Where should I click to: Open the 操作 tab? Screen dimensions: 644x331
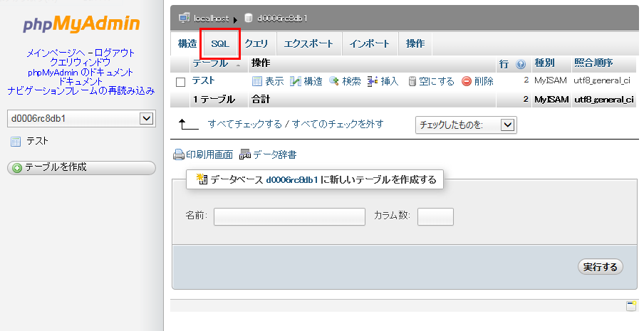(x=415, y=43)
